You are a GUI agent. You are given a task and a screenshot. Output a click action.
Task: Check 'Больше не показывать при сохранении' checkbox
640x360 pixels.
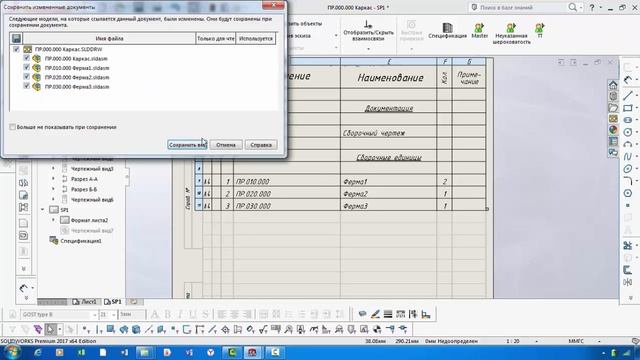pos(12,127)
